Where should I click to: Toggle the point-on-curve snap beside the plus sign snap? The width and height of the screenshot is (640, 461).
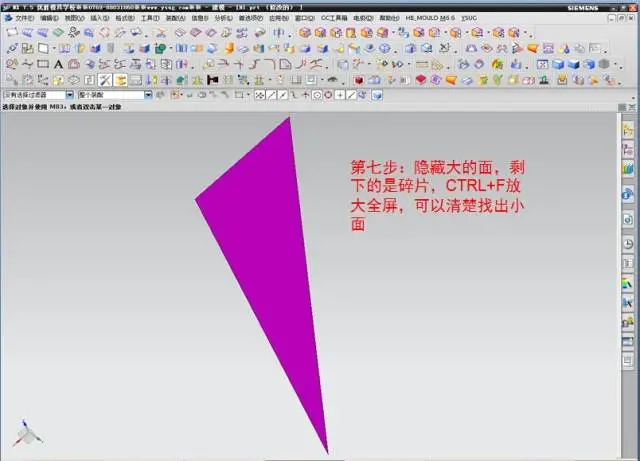click(351, 96)
